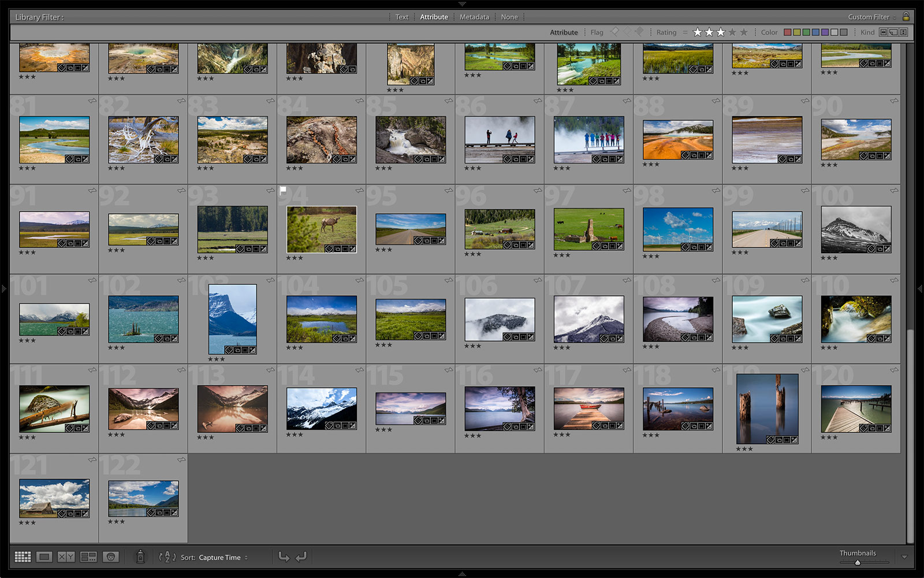Select the Text filter tab
924x578 pixels.
point(402,17)
